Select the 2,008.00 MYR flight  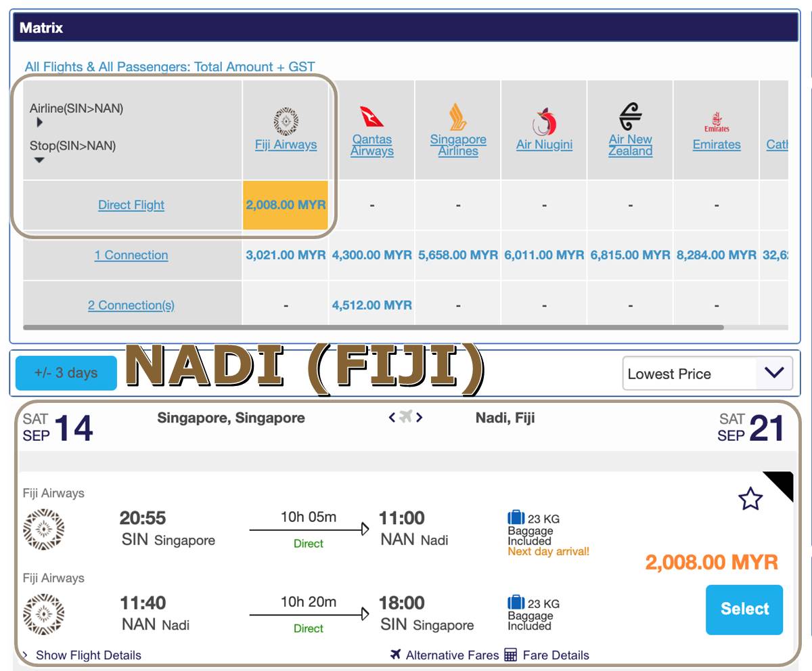[744, 609]
